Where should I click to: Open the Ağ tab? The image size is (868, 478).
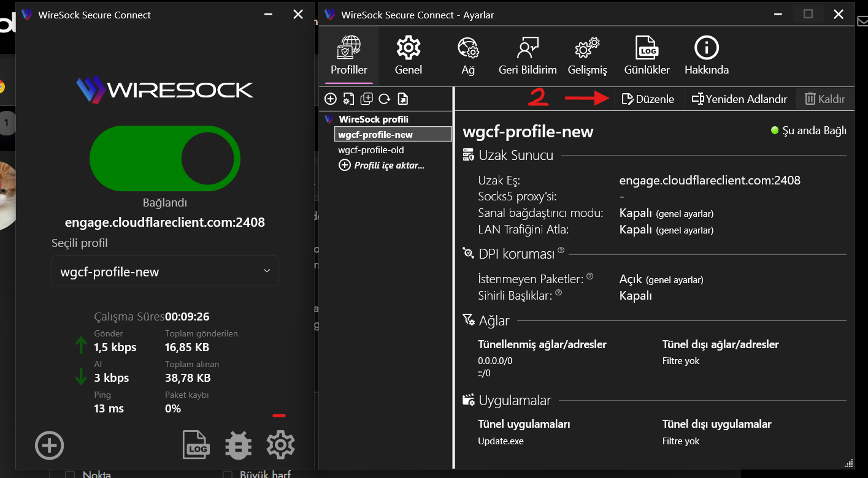pos(468,56)
